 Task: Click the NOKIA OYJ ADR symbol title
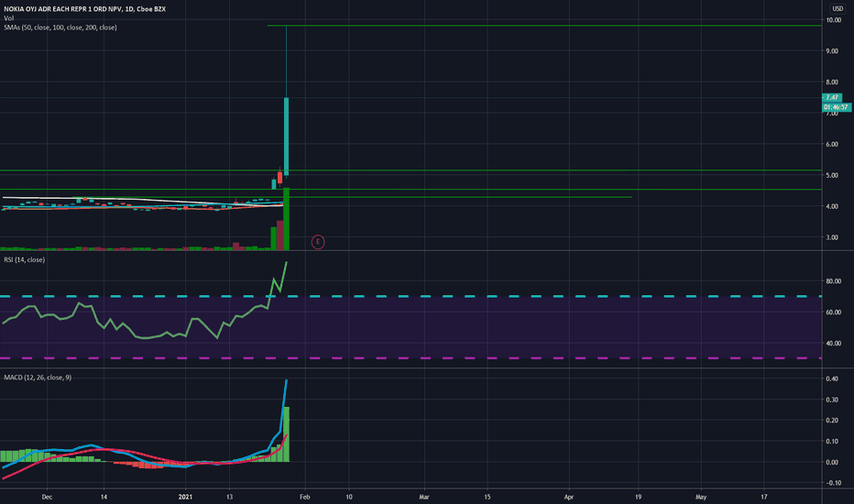[x=85, y=9]
